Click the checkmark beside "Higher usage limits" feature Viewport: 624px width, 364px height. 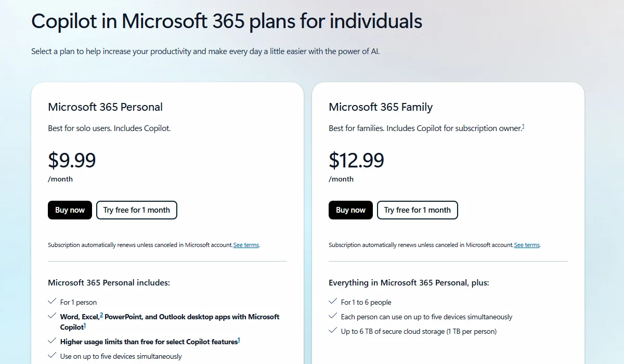[x=51, y=341]
